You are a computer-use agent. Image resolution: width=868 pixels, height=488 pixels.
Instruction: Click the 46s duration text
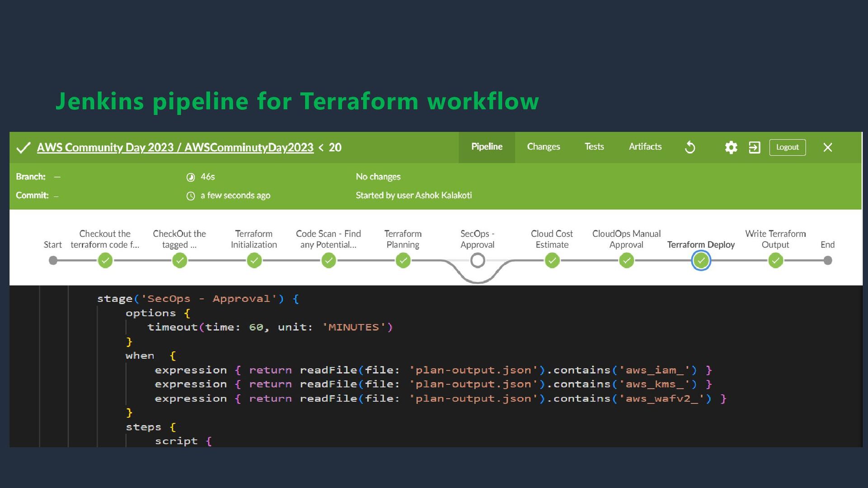click(x=208, y=177)
